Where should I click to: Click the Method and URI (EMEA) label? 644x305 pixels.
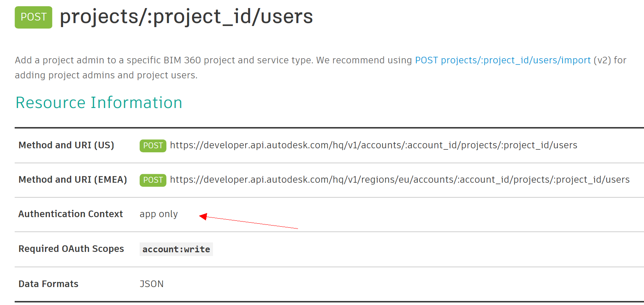pyautogui.click(x=73, y=180)
